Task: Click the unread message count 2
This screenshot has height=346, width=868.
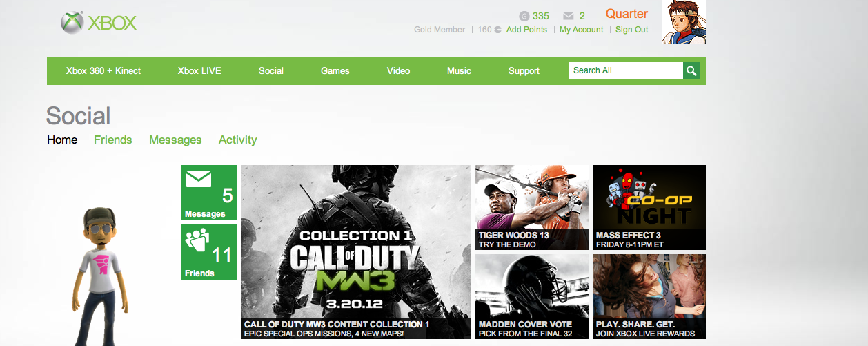Action: [582, 16]
